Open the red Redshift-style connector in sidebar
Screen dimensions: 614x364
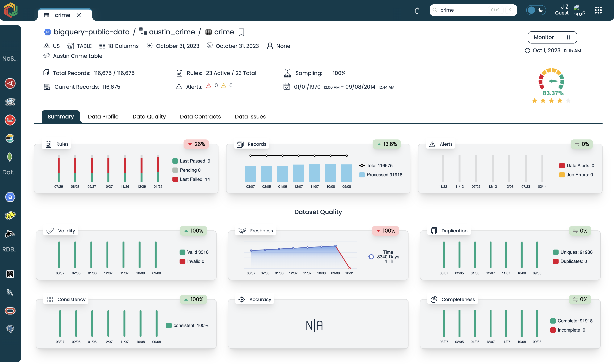coord(10,83)
